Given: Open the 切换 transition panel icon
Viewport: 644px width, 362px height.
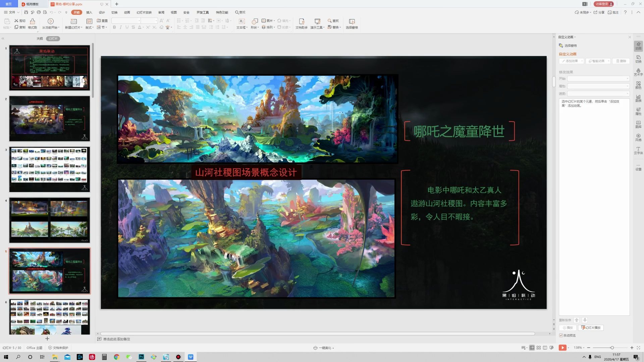Looking at the screenshot, I should coord(638,59).
